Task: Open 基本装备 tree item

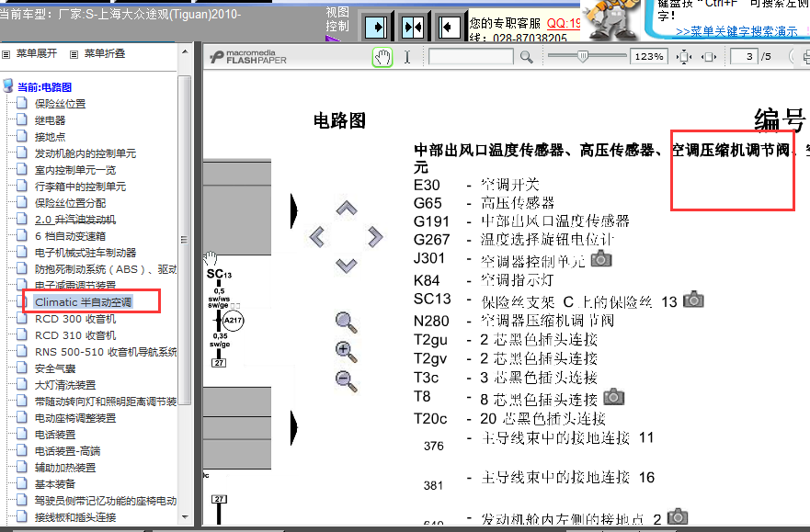Action: [x=55, y=484]
